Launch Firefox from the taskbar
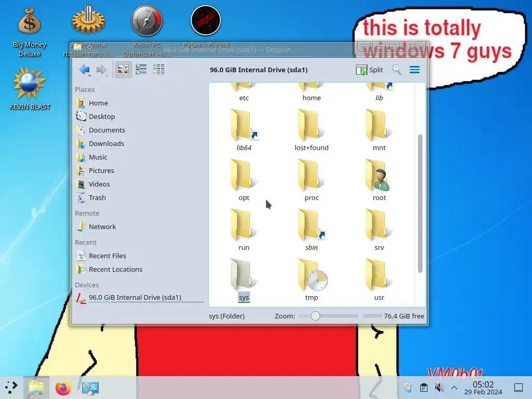The height and width of the screenshot is (399, 532). (x=63, y=387)
